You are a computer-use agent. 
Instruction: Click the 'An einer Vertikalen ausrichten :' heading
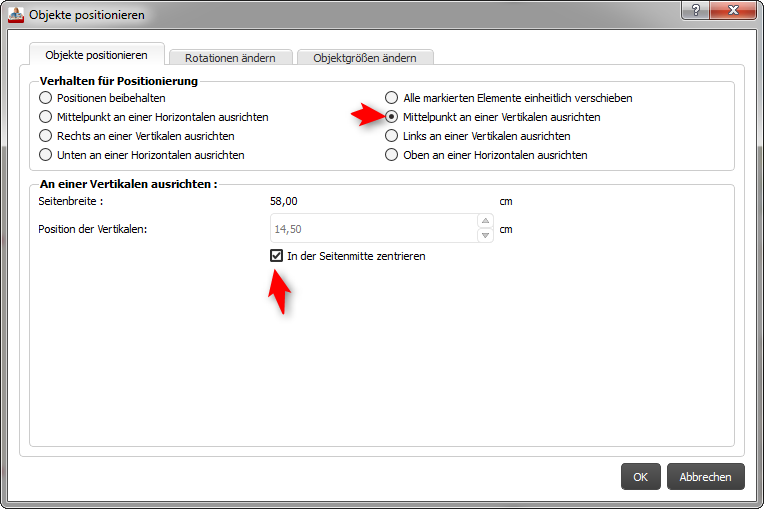(x=129, y=184)
